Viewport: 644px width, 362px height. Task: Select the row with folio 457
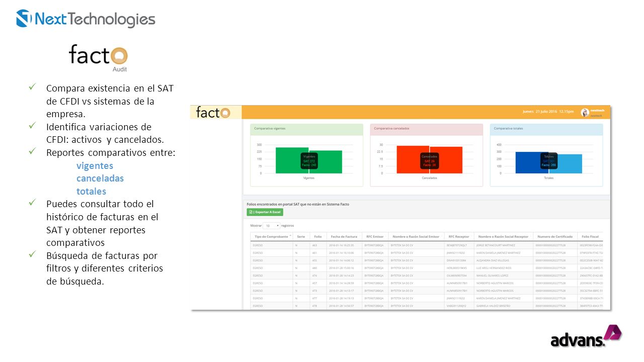click(427, 283)
